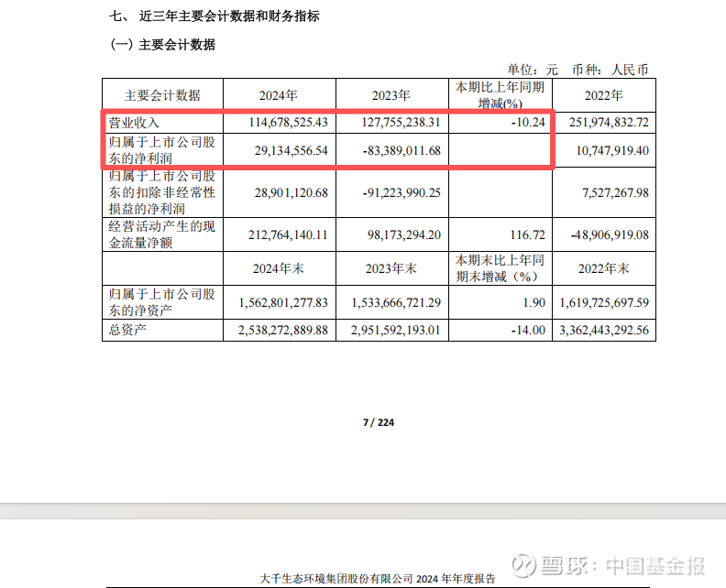Image resolution: width=726 pixels, height=588 pixels.
Task: Click the 本期比上年同期增减(%) header
Action: (500, 95)
